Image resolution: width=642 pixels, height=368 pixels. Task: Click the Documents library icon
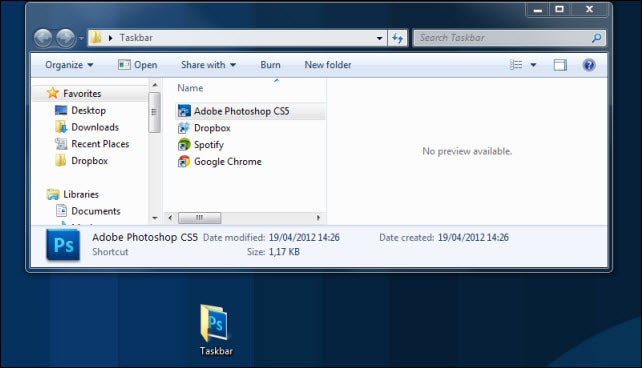[x=61, y=210]
